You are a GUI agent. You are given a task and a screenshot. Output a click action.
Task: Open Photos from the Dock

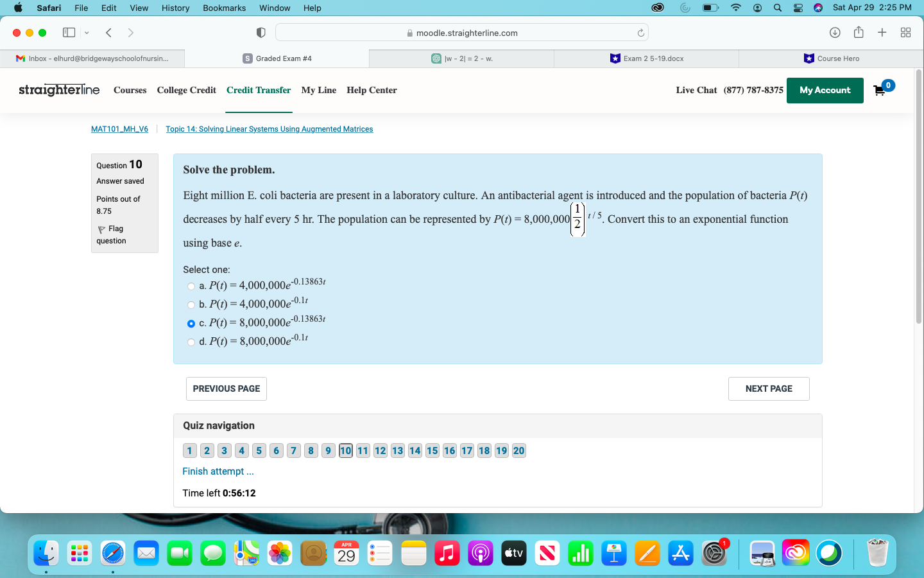280,552
